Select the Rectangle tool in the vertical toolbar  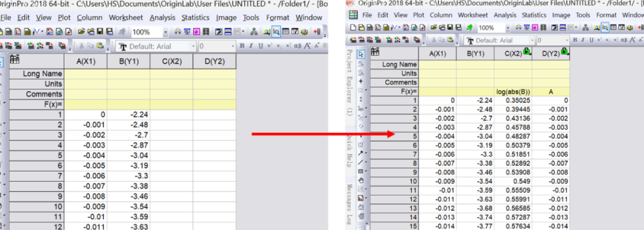(360, 171)
